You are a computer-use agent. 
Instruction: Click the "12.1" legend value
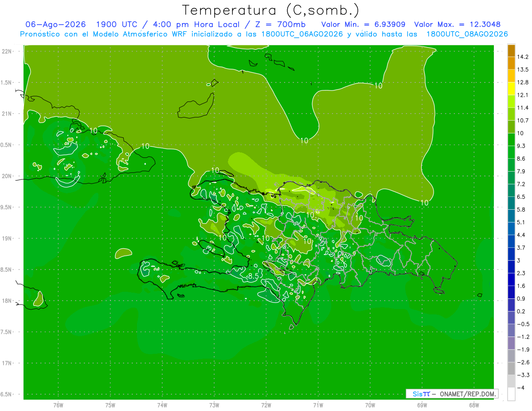523,95
